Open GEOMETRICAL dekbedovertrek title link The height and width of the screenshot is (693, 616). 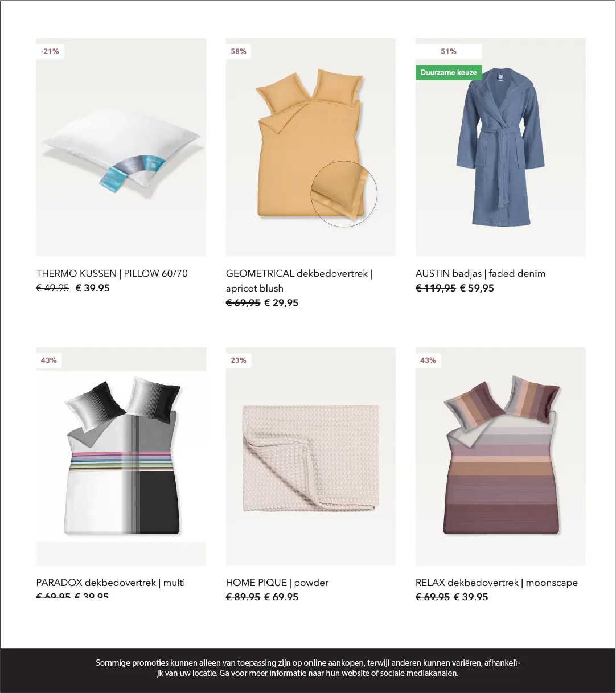(x=299, y=281)
